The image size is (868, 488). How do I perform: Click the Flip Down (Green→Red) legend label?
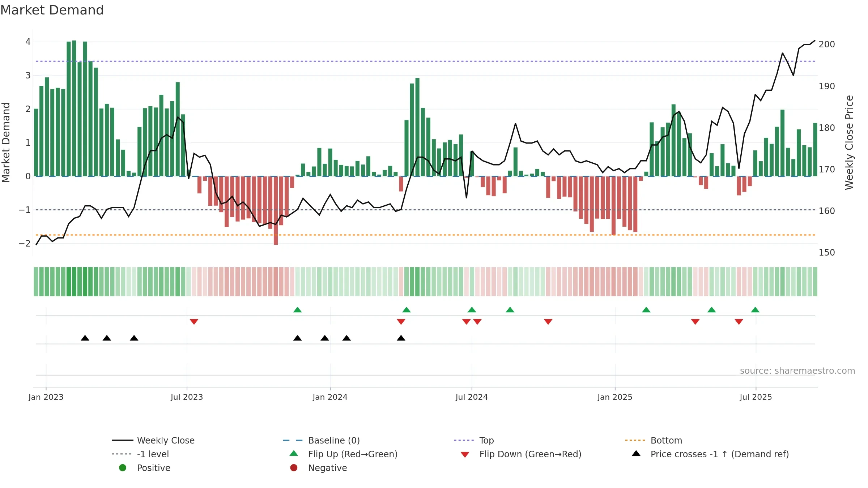point(530,454)
